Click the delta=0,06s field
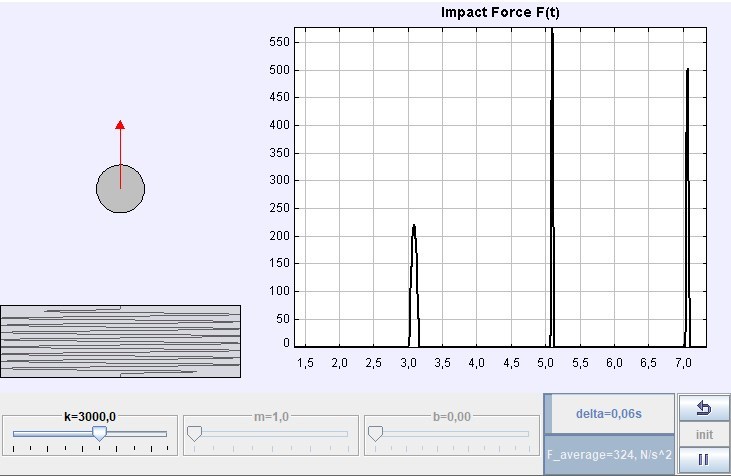 coord(608,413)
